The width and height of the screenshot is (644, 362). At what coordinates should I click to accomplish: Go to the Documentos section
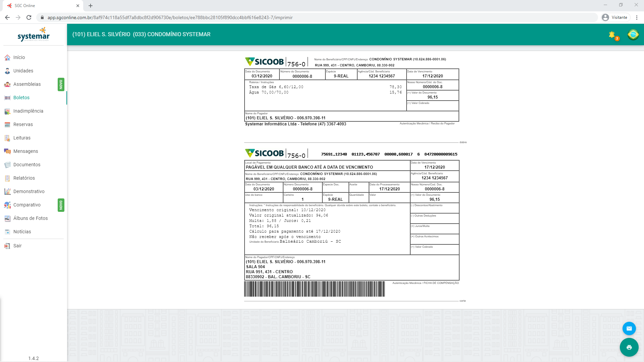click(x=34, y=165)
